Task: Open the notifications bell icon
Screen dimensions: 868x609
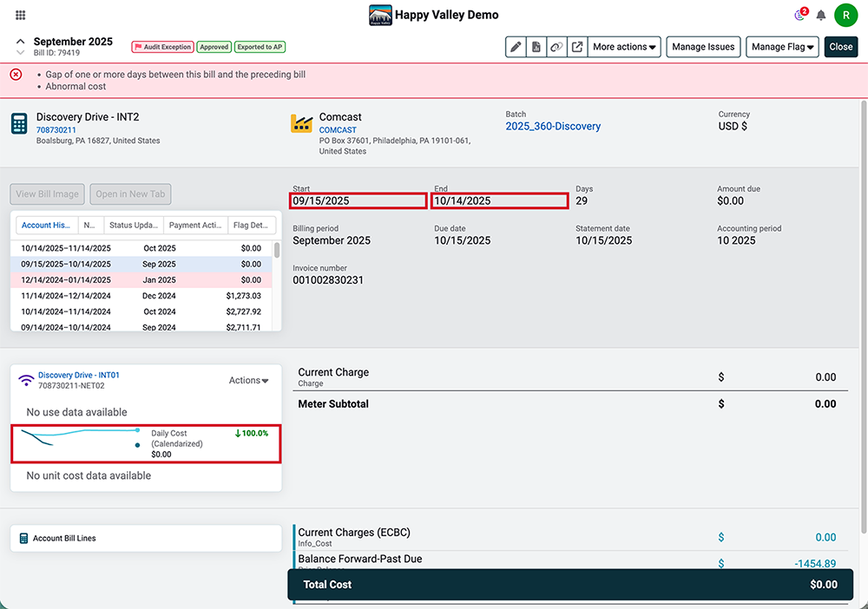Action: 821,15
